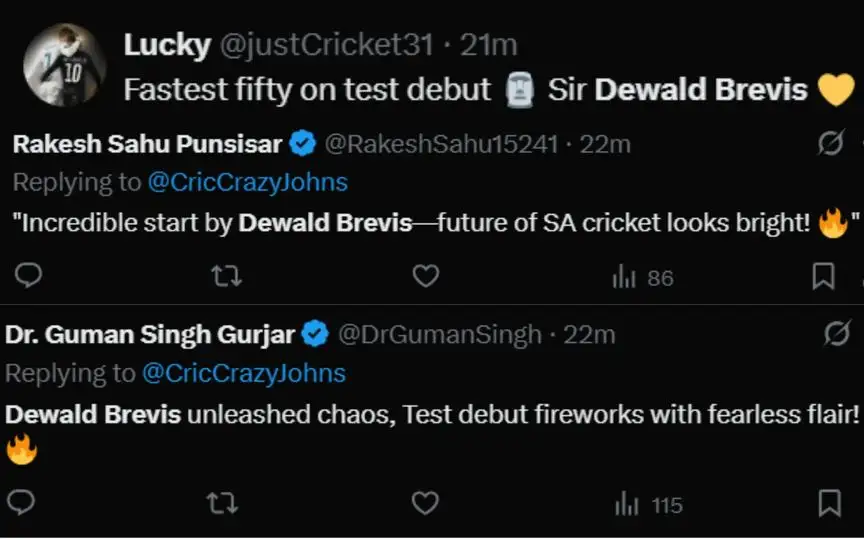Image resolution: width=864 pixels, height=540 pixels.
Task: Reply to Dr. Guman Singh Gurjar's tweet
Action: [21, 502]
